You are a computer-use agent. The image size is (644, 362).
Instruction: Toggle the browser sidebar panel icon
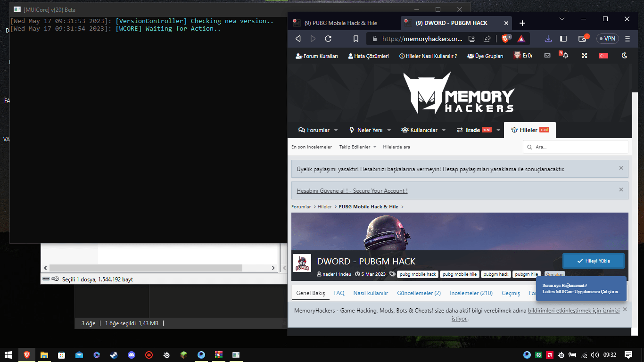click(x=563, y=39)
